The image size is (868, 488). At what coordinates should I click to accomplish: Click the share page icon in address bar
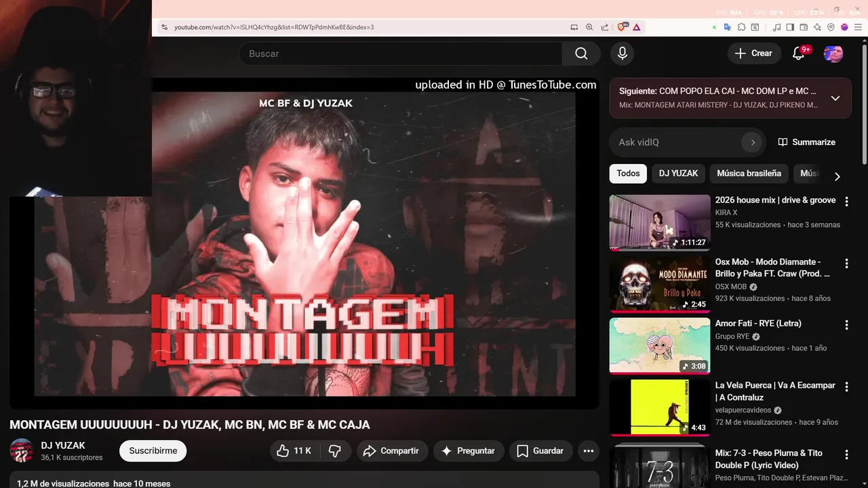[x=604, y=27]
